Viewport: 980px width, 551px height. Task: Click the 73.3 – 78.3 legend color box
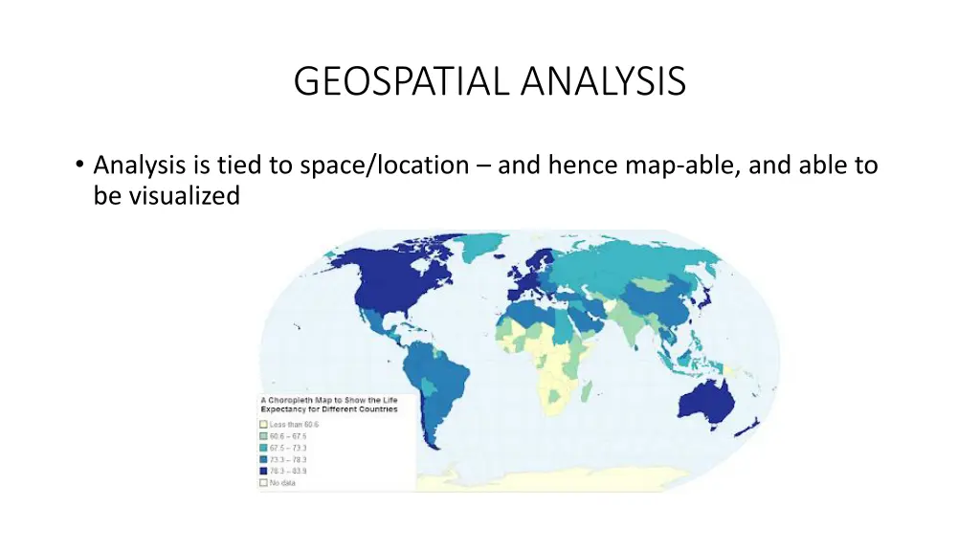[264, 458]
